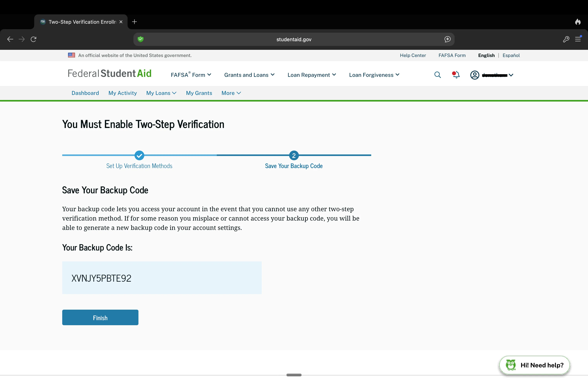This screenshot has height=382, width=588.
Task: Switch language to Español
Action: [511, 55]
